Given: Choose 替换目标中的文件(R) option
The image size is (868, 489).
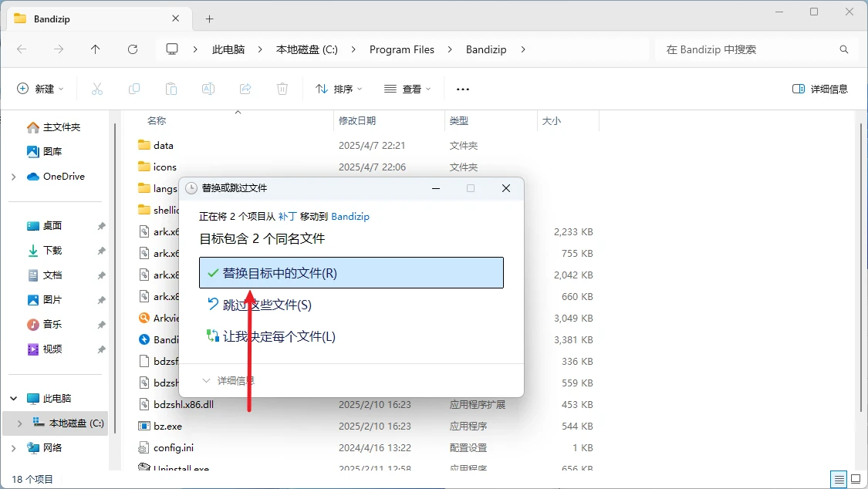Looking at the screenshot, I should point(352,273).
